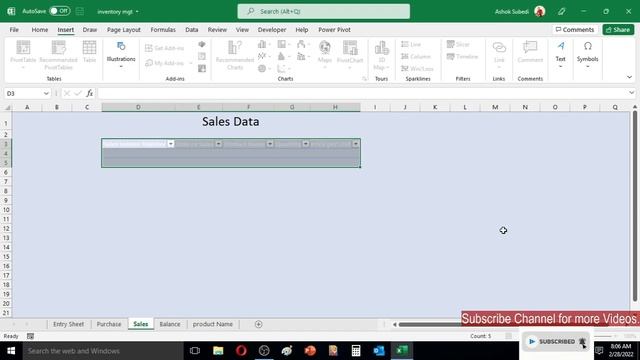The height and width of the screenshot is (360, 640).
Task: Insert a Waterfall or Stock chart
Action: click(303, 44)
